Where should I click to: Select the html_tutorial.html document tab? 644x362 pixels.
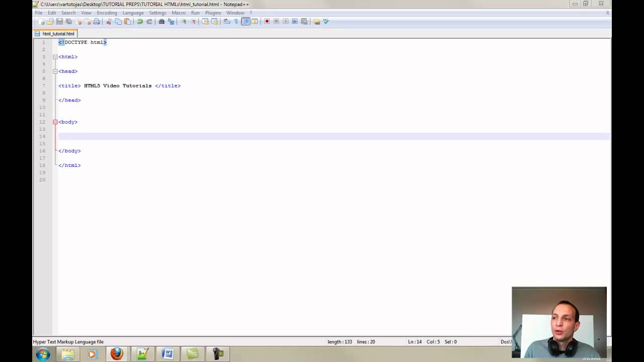tap(55, 34)
